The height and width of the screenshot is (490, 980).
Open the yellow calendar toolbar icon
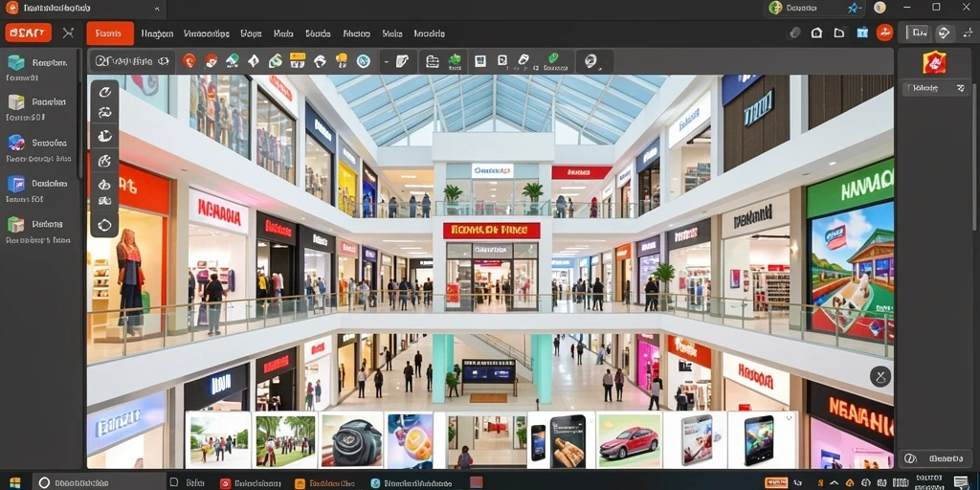pos(298,60)
